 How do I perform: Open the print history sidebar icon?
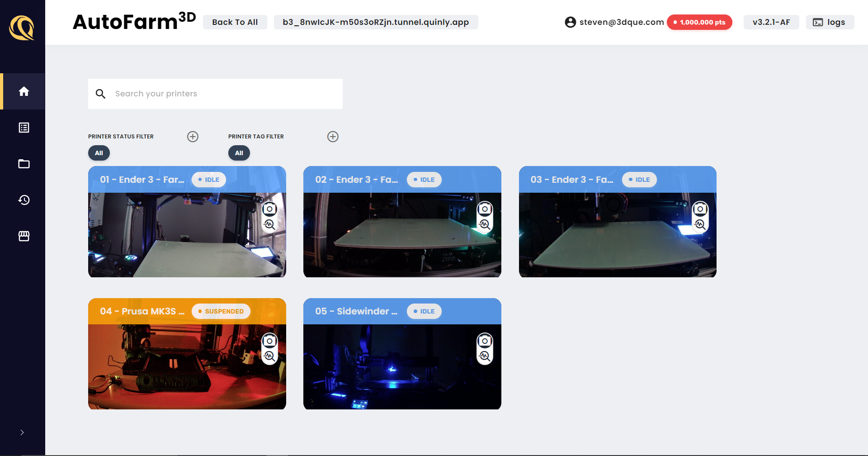click(x=24, y=200)
